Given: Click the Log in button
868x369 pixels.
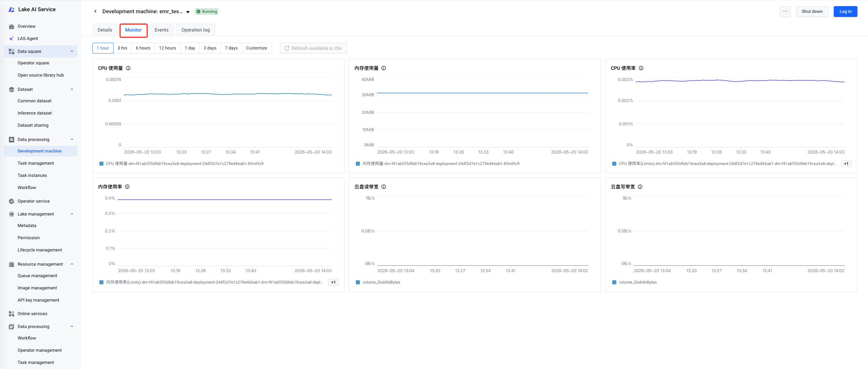Looking at the screenshot, I should pyautogui.click(x=845, y=12).
